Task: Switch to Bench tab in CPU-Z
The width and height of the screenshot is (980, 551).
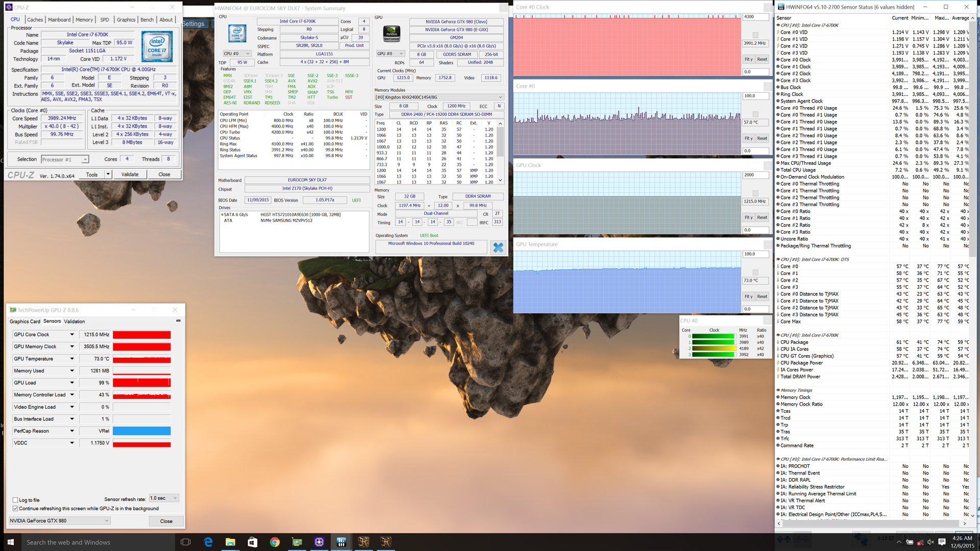Action: click(147, 20)
